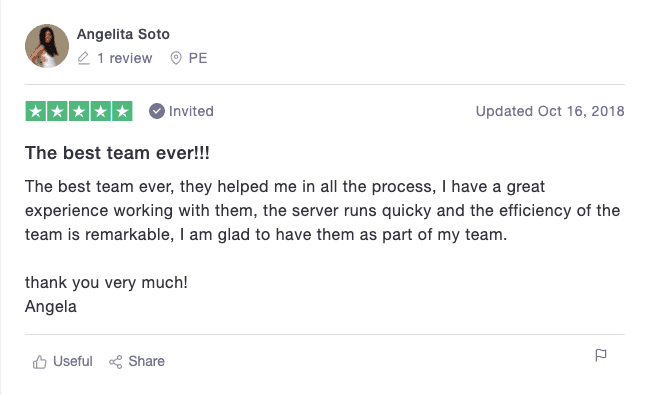Click the third green rating star
This screenshot has width=649, height=395.
(79, 111)
